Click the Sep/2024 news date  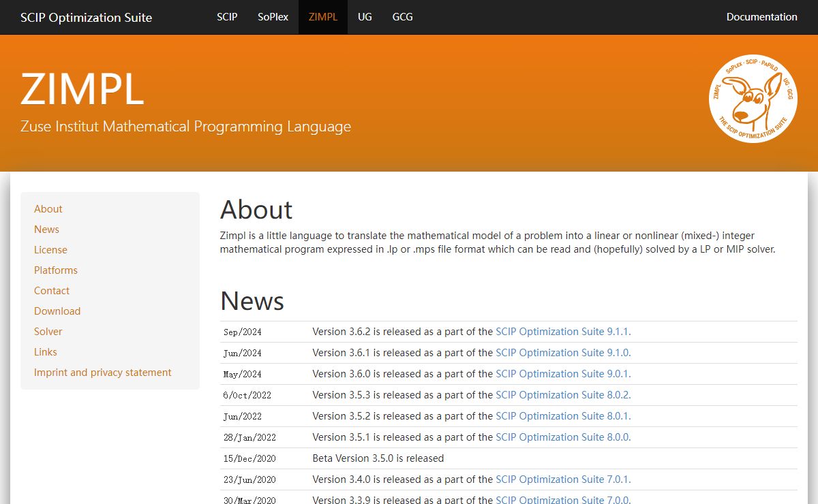coord(243,332)
